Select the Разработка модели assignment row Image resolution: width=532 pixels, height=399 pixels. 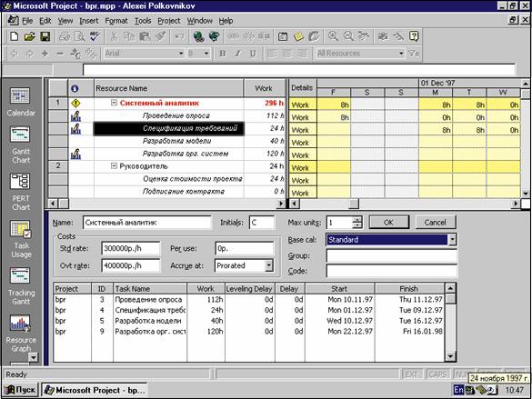pos(169,141)
